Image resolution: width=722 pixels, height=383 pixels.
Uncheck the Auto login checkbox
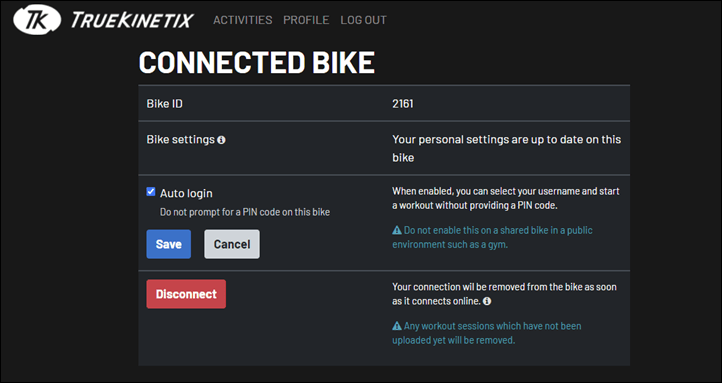coord(151,192)
